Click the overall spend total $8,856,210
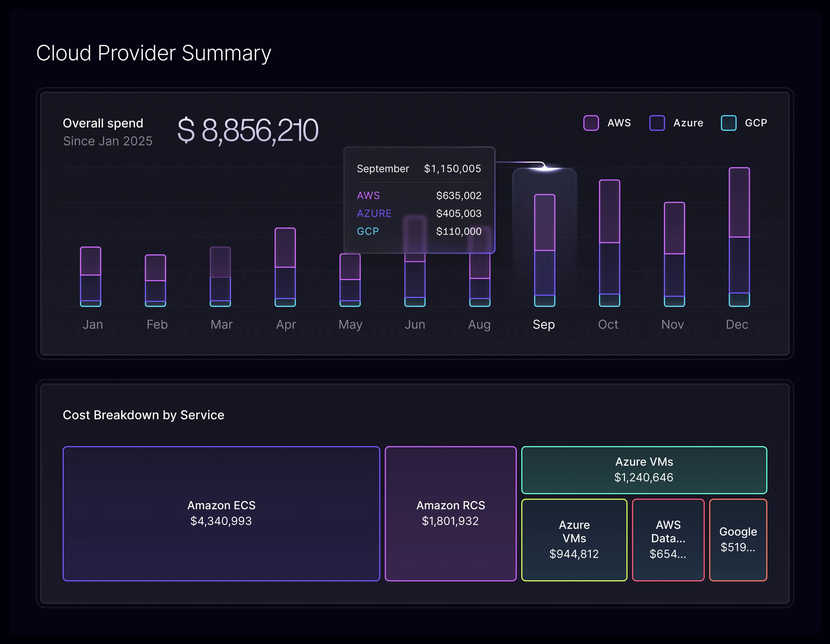Viewport: 830px width, 644px height. pyautogui.click(x=248, y=130)
